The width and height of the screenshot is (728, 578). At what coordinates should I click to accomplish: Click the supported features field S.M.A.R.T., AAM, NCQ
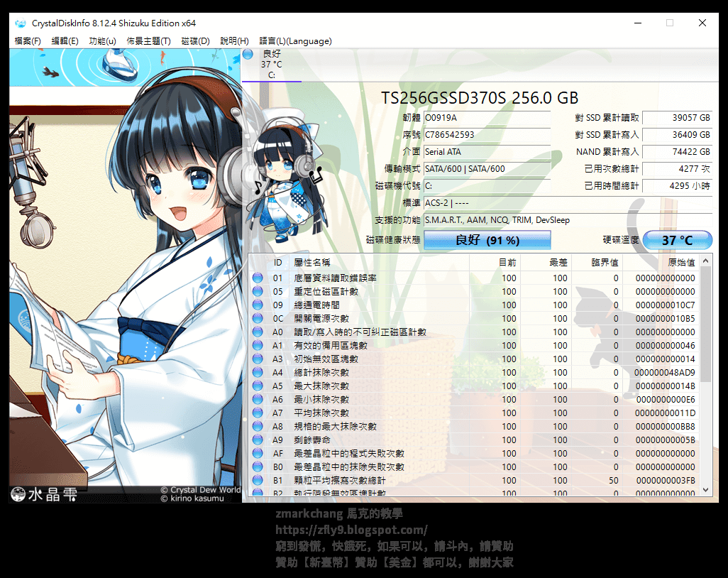[568, 220]
